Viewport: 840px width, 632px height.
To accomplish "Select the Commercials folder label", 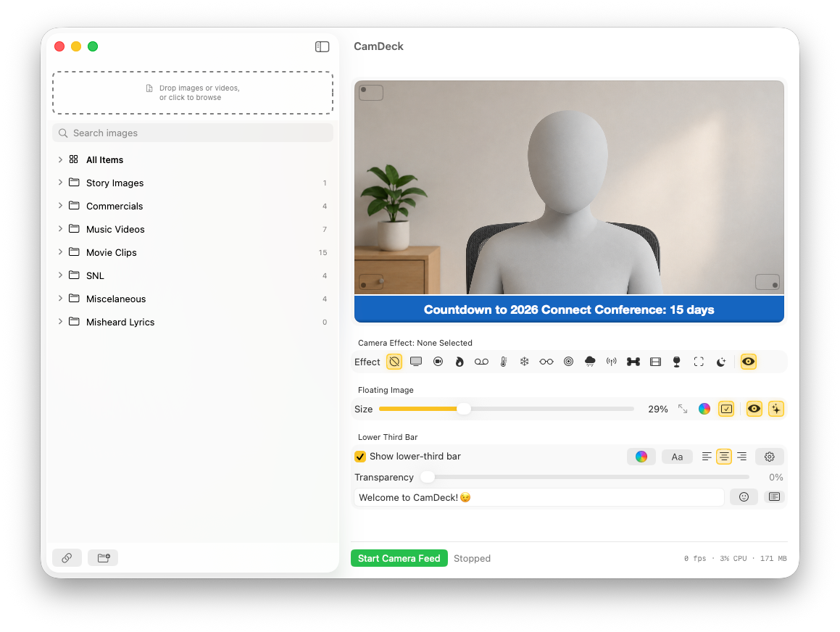I will tap(115, 207).
